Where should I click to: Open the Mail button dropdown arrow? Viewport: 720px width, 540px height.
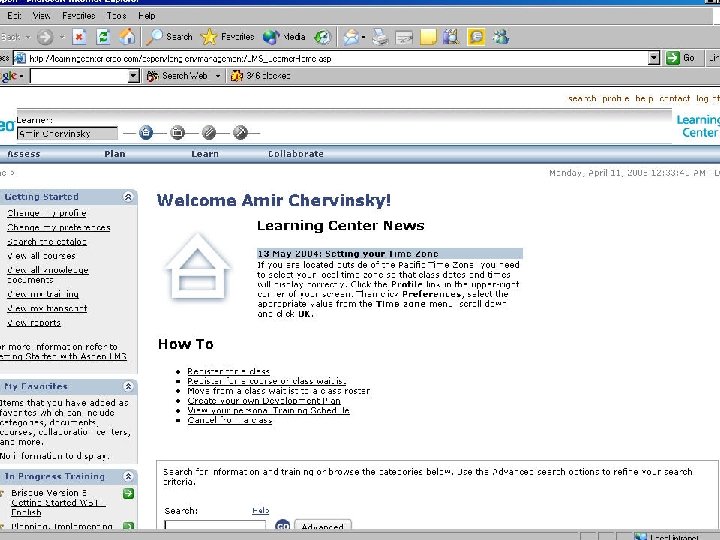[x=363, y=37]
